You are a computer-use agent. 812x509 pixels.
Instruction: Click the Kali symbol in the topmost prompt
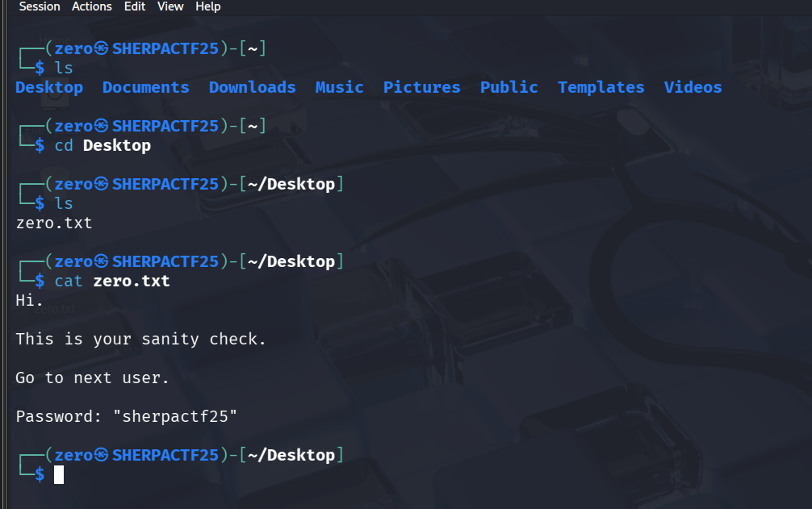click(102, 49)
